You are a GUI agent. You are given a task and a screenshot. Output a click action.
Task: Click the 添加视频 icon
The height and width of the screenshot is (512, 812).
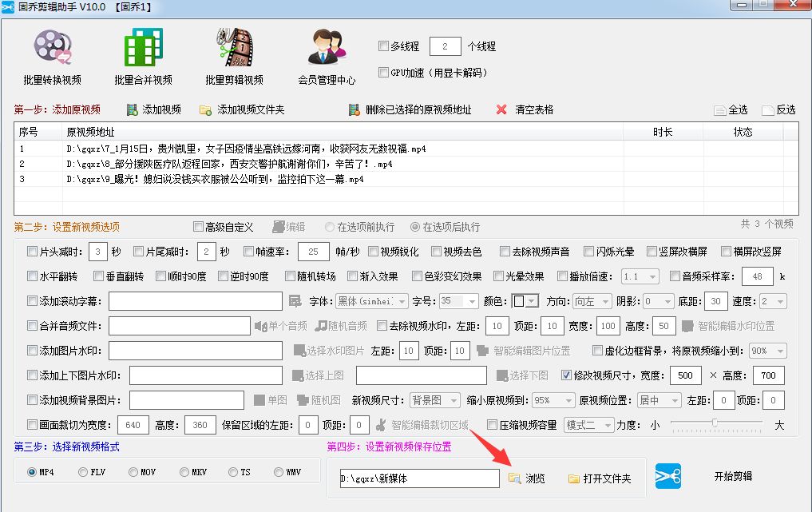133,110
